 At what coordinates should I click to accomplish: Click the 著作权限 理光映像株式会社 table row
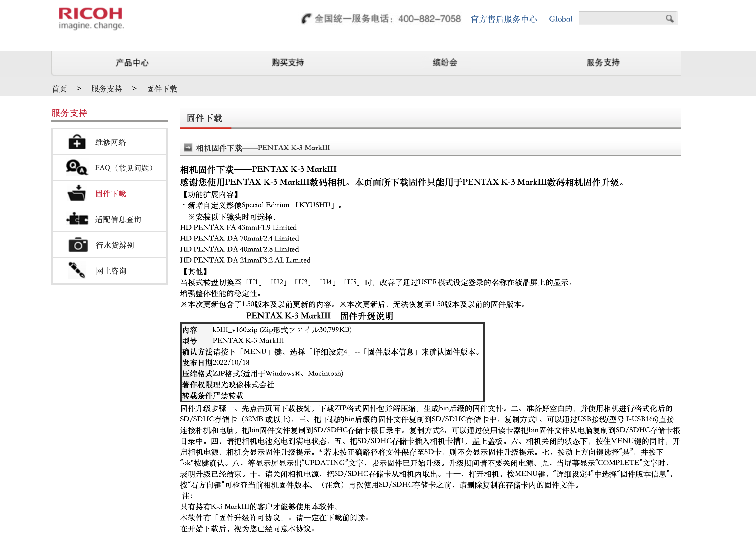click(332, 384)
